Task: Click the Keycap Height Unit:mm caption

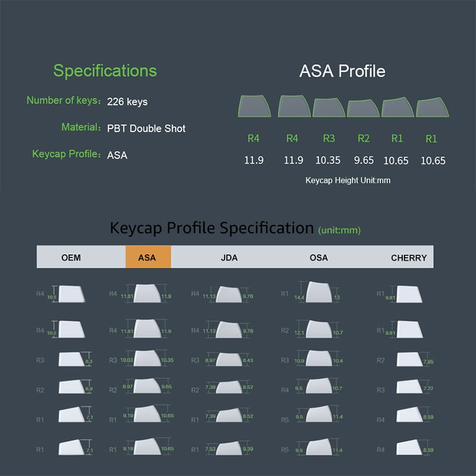Action: (348, 180)
